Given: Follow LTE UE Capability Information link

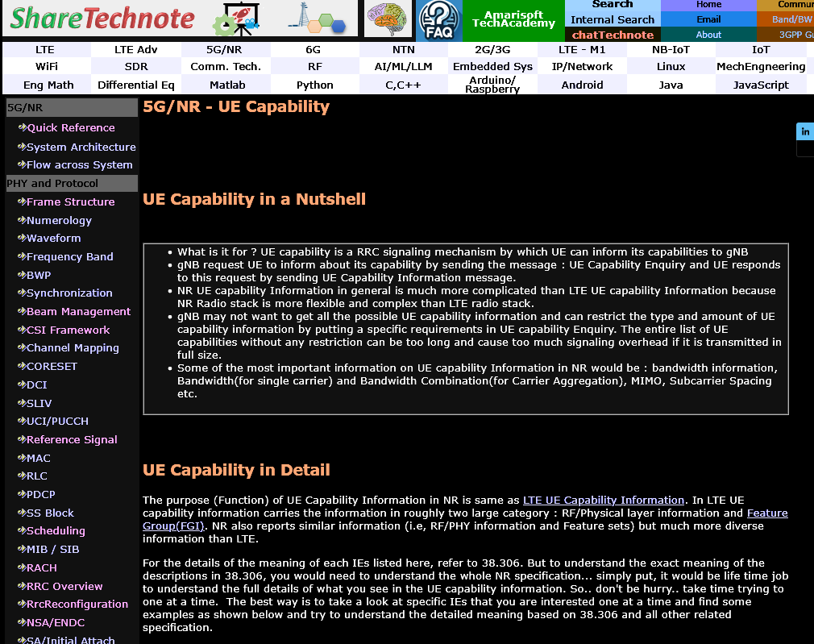Looking at the screenshot, I should [x=603, y=501].
